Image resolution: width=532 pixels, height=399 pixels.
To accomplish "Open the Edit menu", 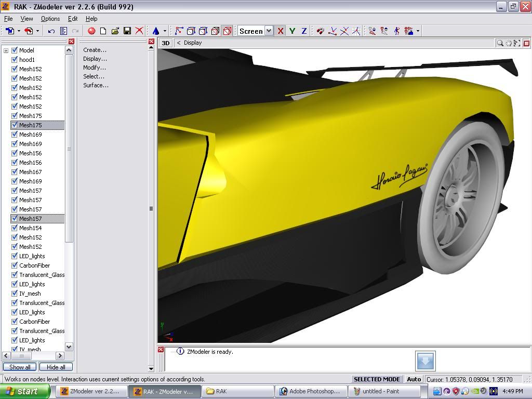I will [x=73, y=19].
